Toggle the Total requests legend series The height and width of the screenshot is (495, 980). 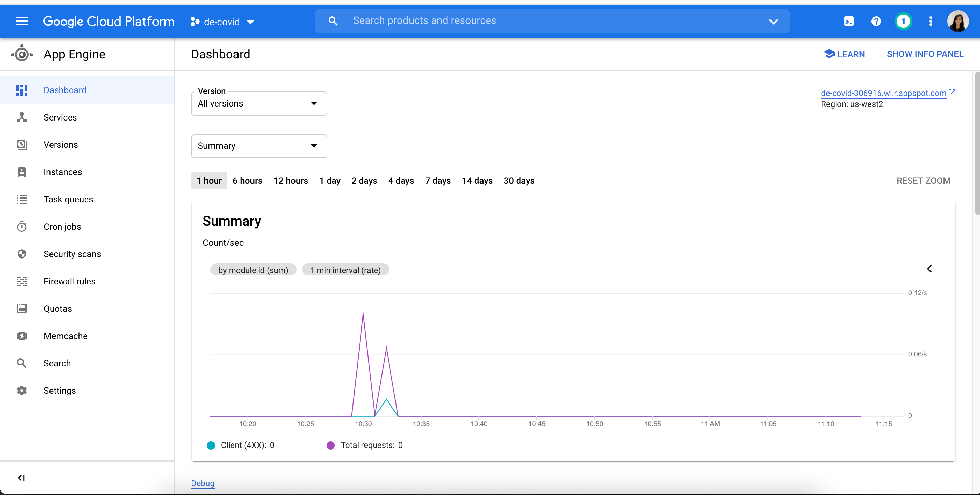click(364, 445)
